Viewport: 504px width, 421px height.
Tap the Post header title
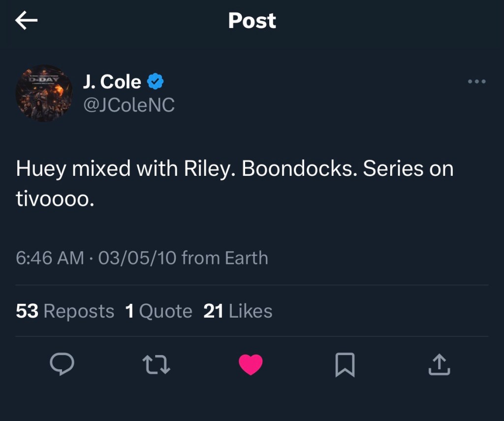pyautogui.click(x=252, y=21)
